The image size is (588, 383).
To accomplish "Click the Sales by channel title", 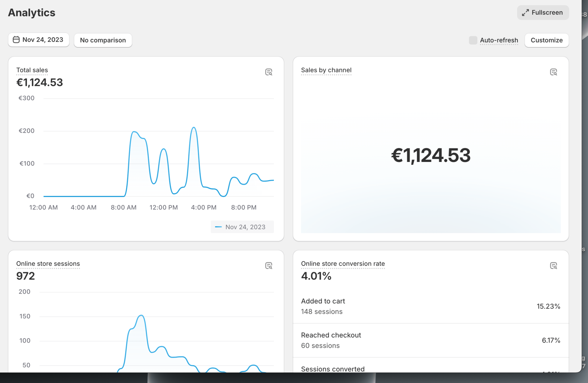I will (326, 70).
